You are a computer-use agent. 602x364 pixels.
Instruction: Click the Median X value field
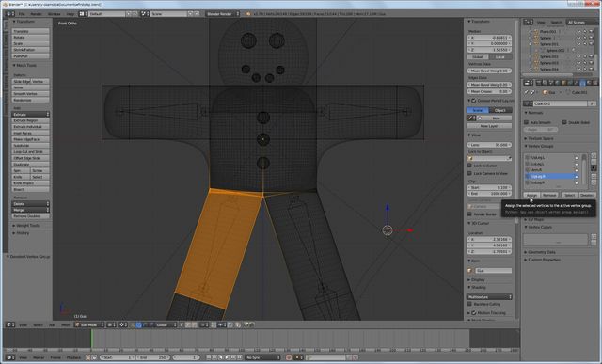click(489, 38)
